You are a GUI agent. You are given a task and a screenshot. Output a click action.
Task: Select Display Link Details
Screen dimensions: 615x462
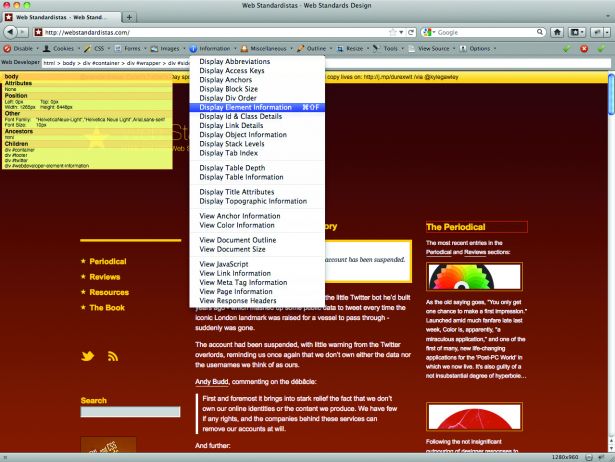coord(257,126)
